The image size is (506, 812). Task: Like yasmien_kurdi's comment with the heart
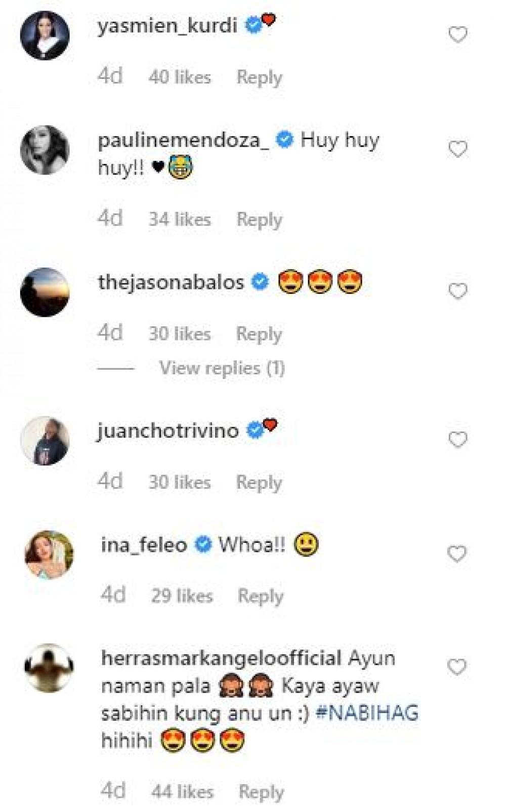458,34
